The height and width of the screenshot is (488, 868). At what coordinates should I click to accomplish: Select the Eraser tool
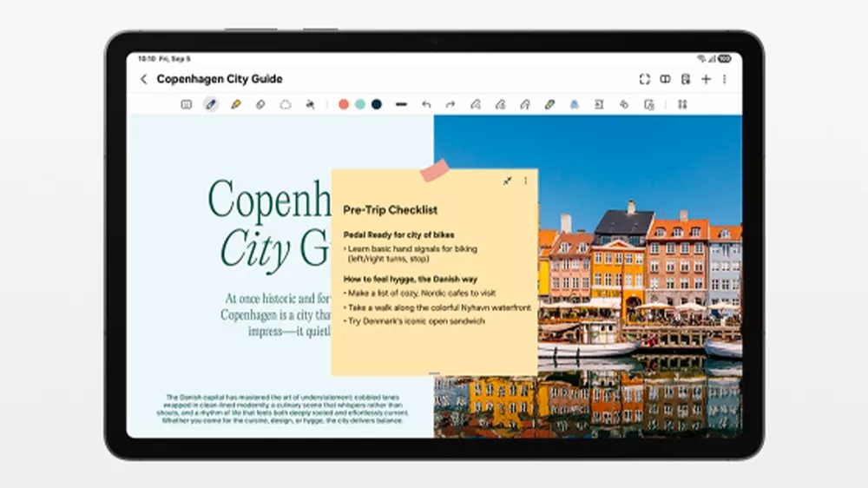[x=260, y=104]
